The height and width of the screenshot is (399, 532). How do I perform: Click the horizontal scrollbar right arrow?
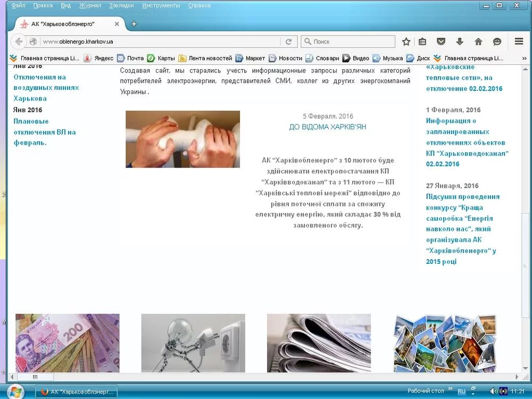[517, 377]
